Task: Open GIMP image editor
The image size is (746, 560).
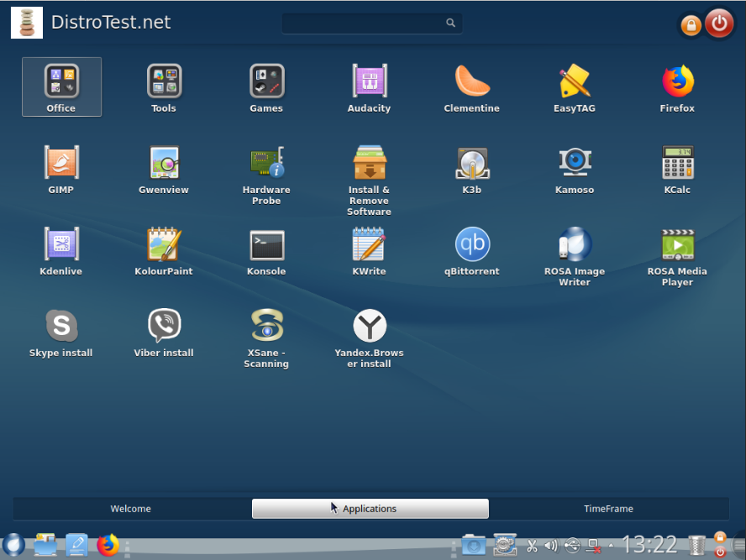Action: (61, 169)
